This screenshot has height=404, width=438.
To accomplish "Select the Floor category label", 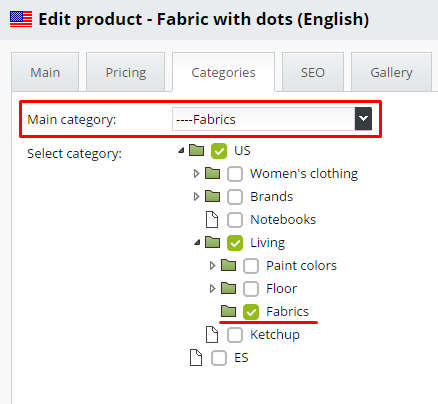I will (x=281, y=289).
